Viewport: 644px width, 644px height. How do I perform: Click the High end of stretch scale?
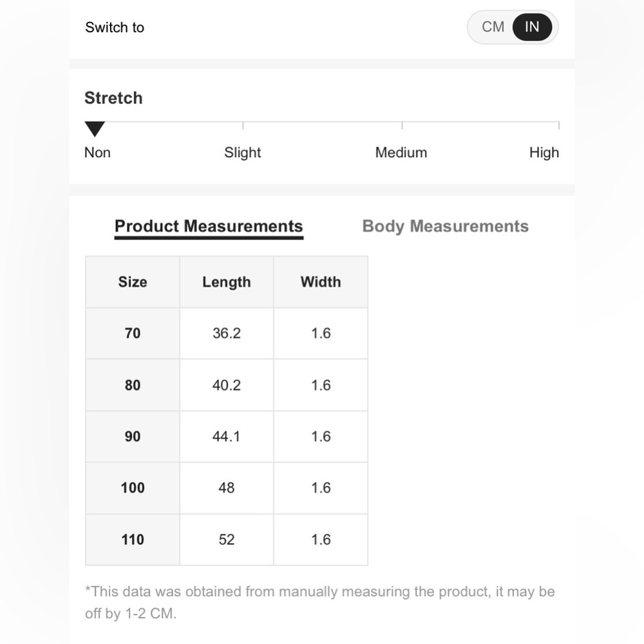(x=558, y=126)
